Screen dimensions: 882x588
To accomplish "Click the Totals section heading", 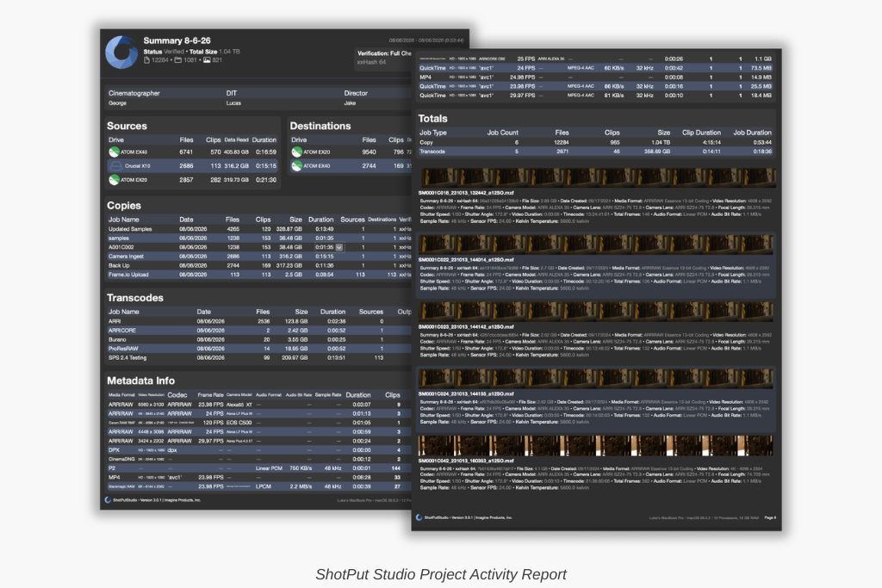I will (x=432, y=119).
